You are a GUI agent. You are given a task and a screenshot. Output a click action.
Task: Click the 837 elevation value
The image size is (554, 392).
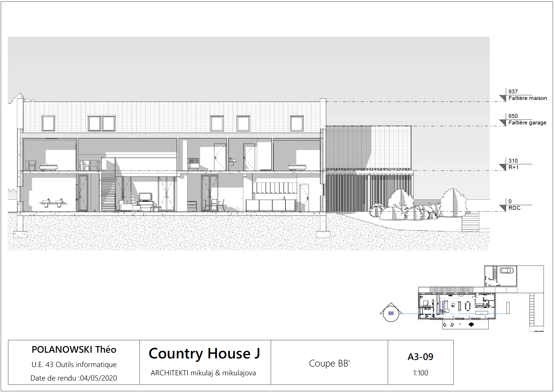pos(513,92)
